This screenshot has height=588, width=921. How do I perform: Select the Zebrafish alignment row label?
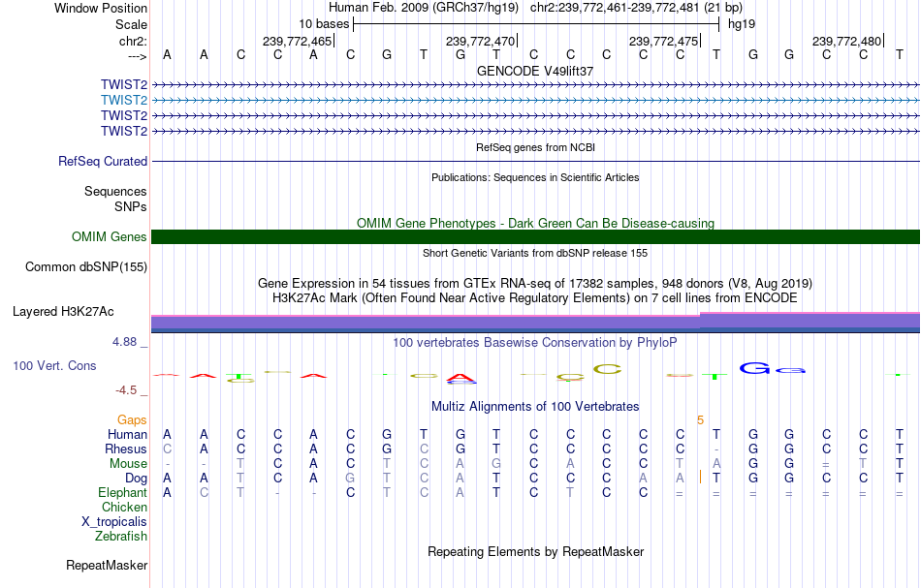(121, 537)
